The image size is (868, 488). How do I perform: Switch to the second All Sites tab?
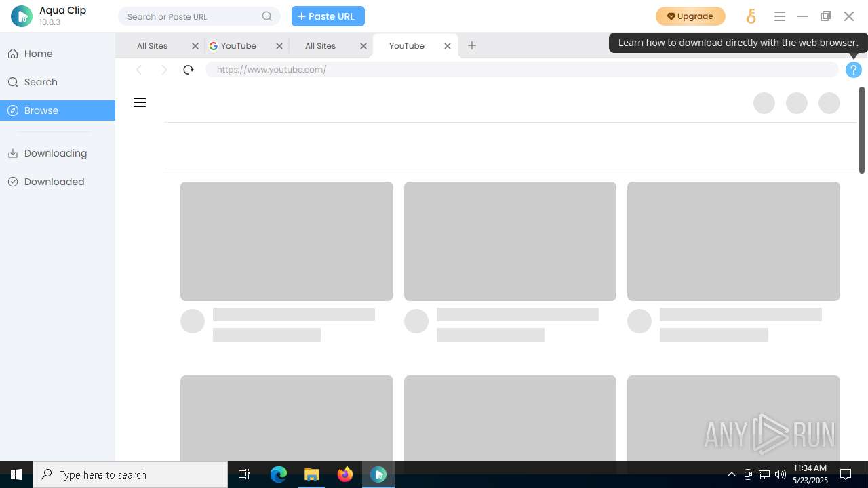pos(321,46)
